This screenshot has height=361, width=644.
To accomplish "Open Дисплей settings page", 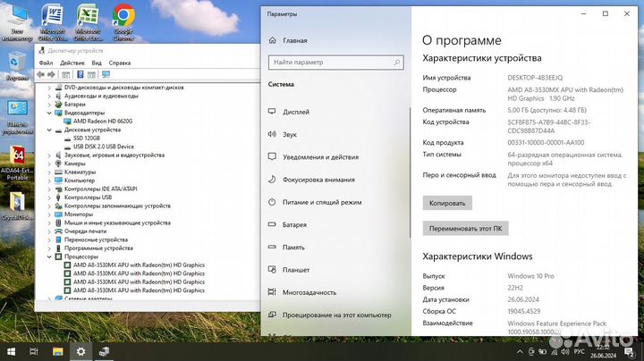I will click(296, 112).
